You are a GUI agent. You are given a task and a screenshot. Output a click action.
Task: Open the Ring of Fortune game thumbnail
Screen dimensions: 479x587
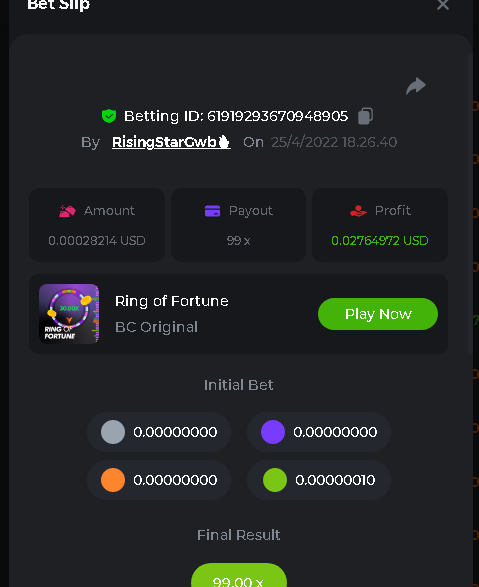point(69,314)
